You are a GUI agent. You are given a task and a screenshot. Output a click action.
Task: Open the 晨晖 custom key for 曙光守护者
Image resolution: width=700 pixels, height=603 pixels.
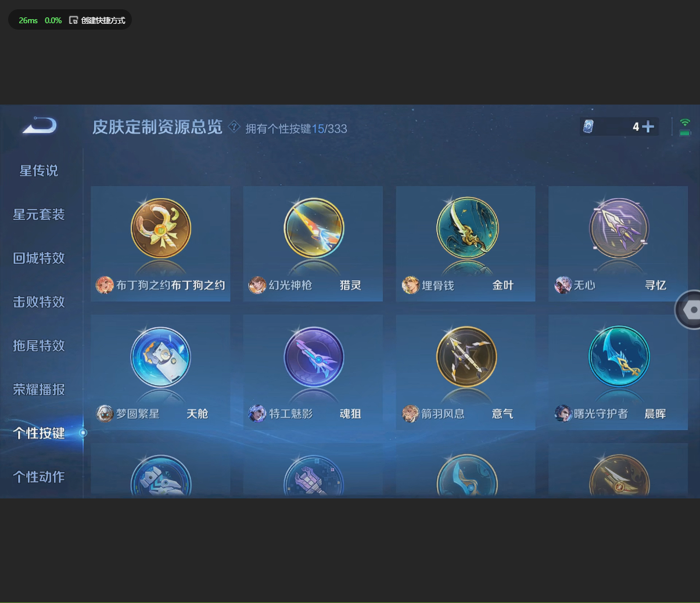618,357
